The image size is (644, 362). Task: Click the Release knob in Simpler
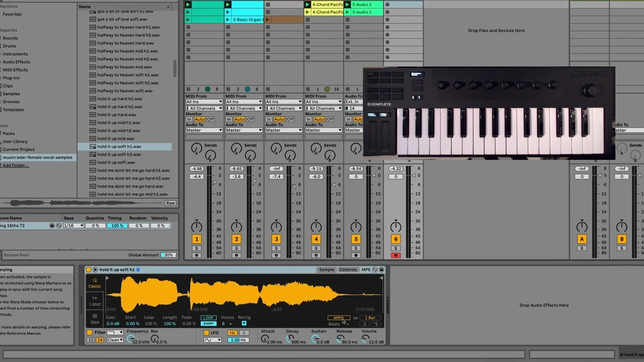[x=340, y=339]
